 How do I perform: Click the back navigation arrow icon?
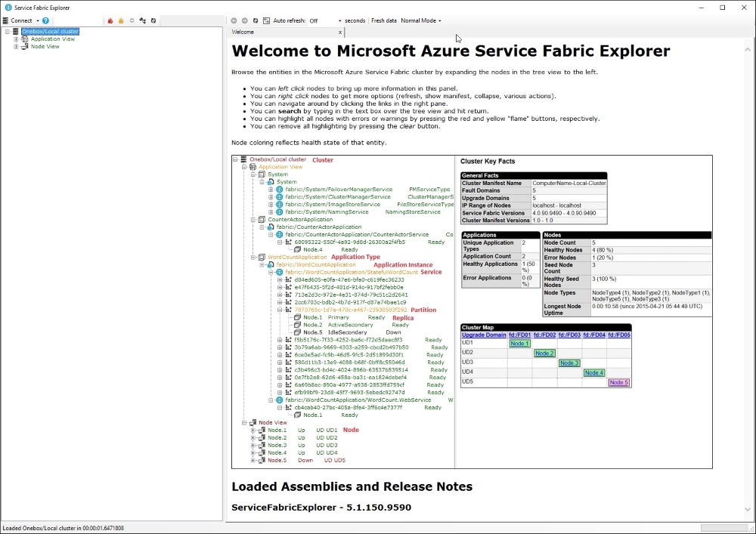point(234,20)
